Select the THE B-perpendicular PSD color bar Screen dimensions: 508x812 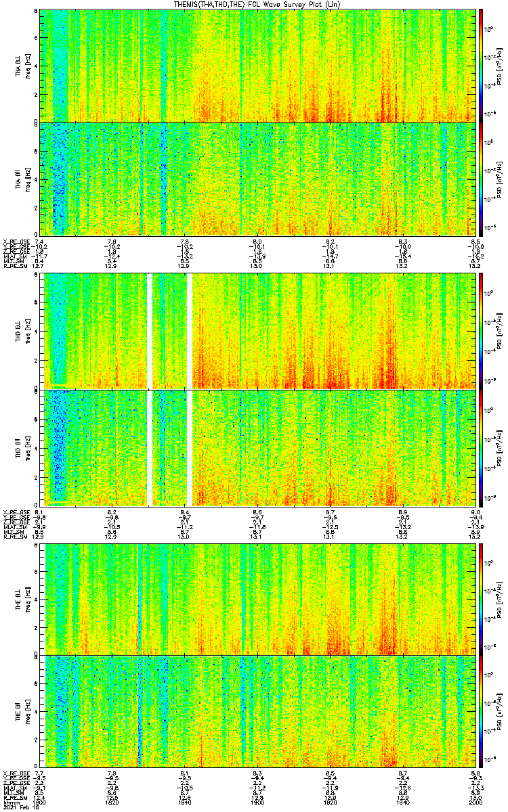(x=482, y=599)
